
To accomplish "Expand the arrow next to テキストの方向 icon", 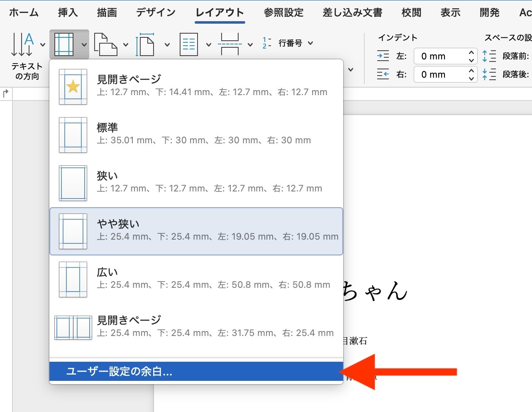I will click(43, 44).
